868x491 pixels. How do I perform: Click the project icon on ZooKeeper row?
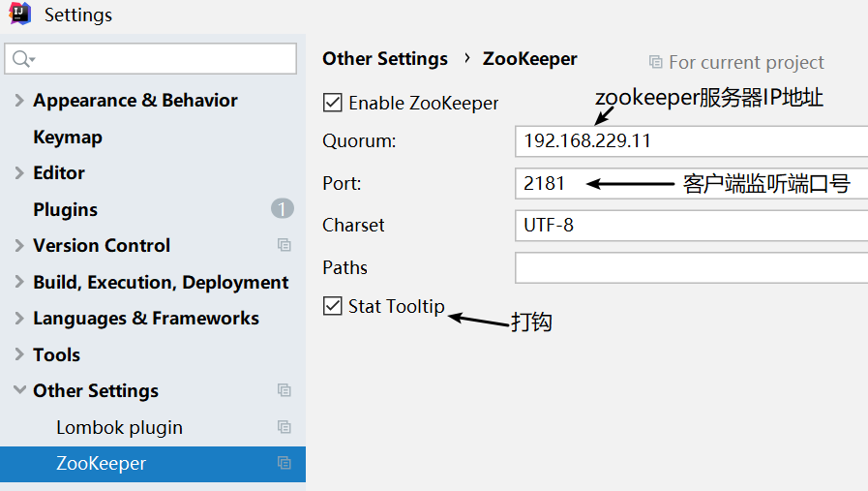pos(284,464)
